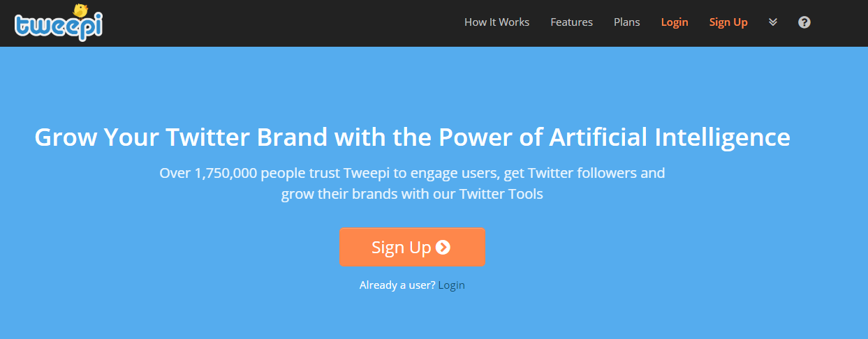Open the How It Works page
Image resolution: width=868 pixels, height=339 pixels.
496,22
